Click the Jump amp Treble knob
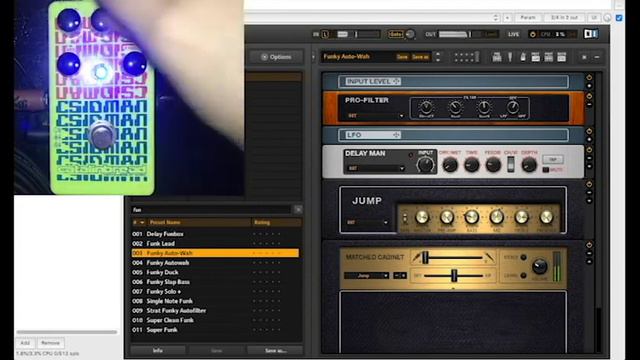The height and width of the screenshot is (360, 640). point(521,217)
